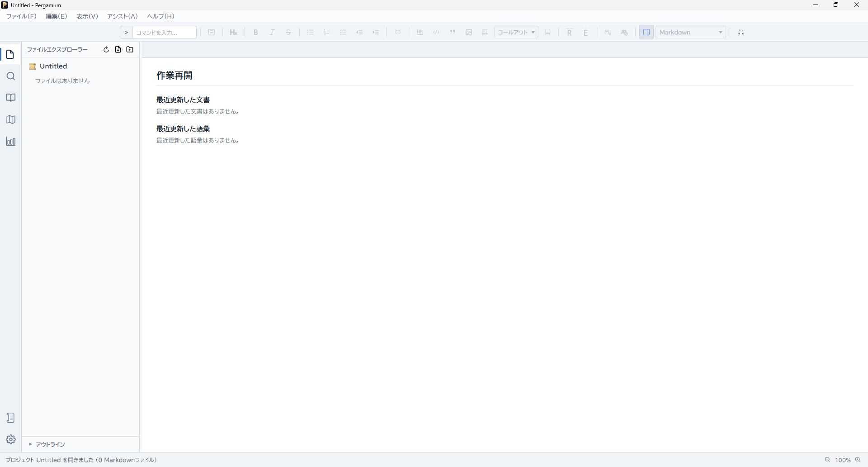Open the 編集(E) menu

pos(57,16)
